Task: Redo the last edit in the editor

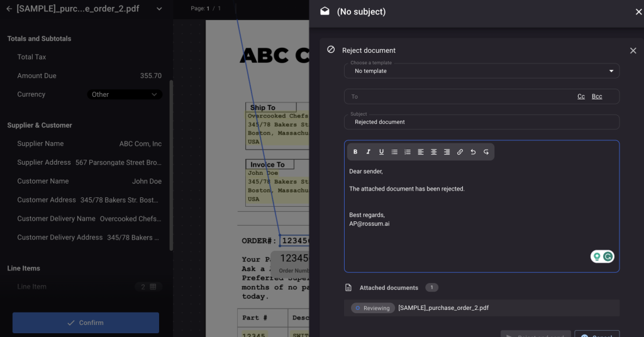Action: coord(486,152)
